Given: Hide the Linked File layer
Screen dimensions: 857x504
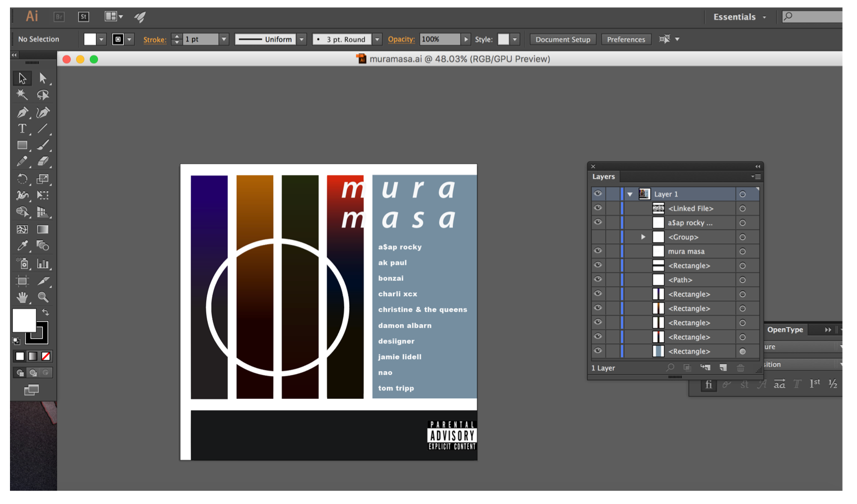Looking at the screenshot, I should pyautogui.click(x=598, y=208).
